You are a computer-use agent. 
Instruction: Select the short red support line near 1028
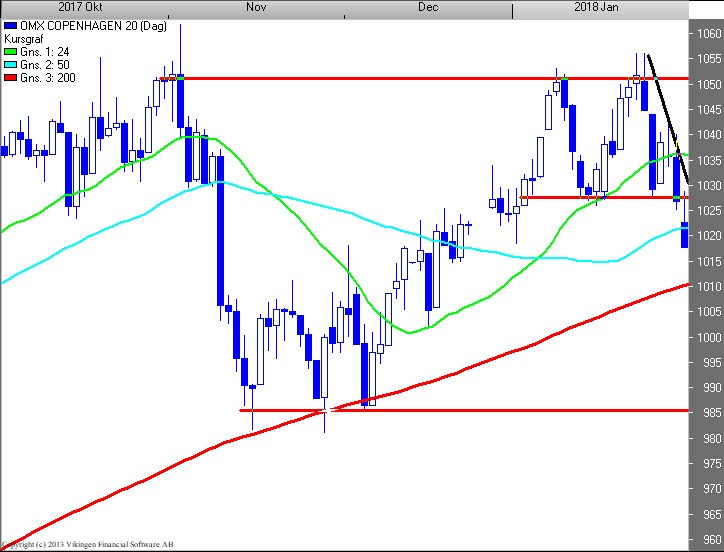pyautogui.click(x=600, y=197)
